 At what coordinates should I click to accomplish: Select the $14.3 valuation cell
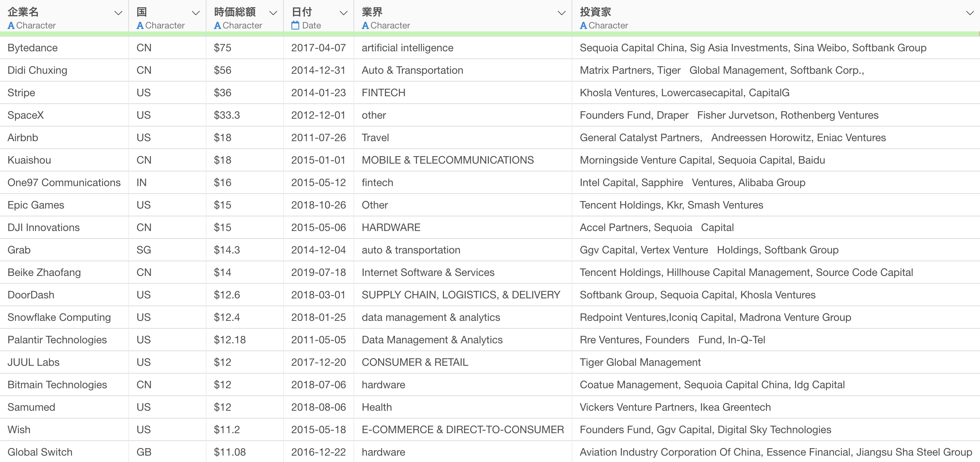tap(245, 250)
